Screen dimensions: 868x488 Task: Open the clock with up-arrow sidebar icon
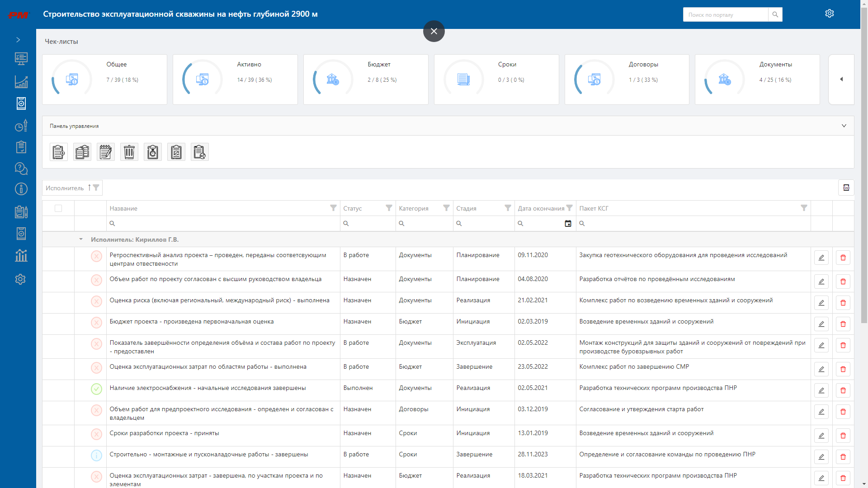[21, 126]
